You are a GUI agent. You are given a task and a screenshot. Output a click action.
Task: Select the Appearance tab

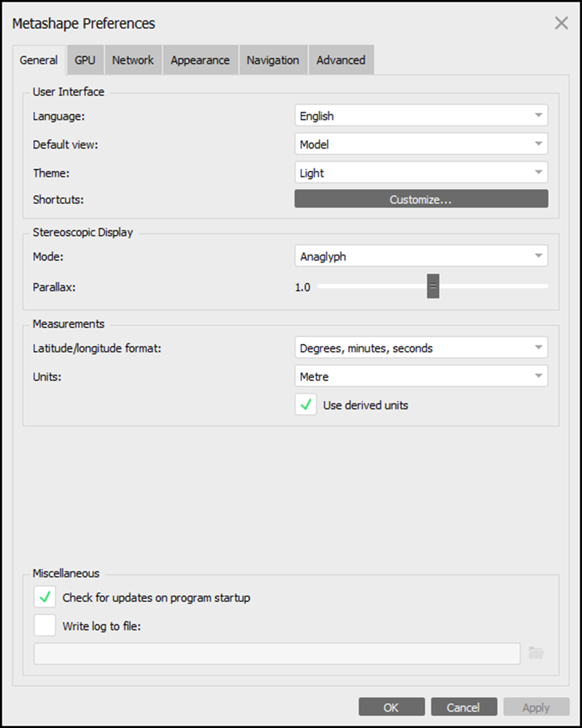pyautogui.click(x=200, y=60)
